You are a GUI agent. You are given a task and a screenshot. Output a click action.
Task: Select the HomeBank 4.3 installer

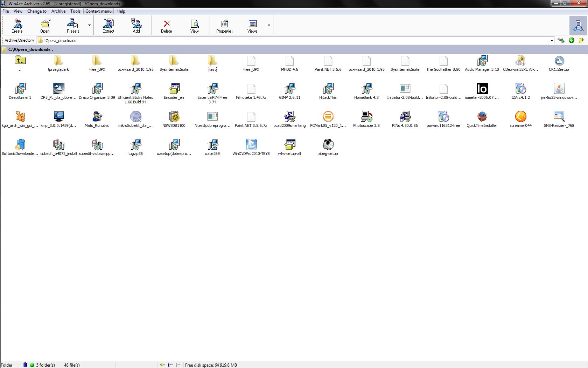pos(366,91)
